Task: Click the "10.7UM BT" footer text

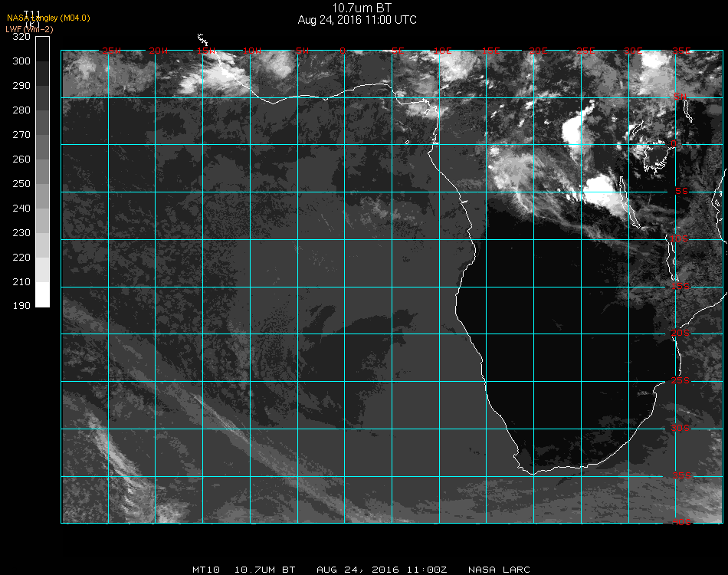Action: (x=264, y=570)
